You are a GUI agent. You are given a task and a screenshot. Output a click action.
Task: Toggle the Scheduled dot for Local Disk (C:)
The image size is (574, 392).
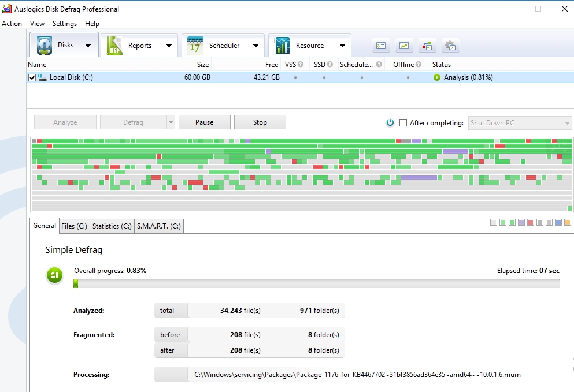pyautogui.click(x=362, y=77)
